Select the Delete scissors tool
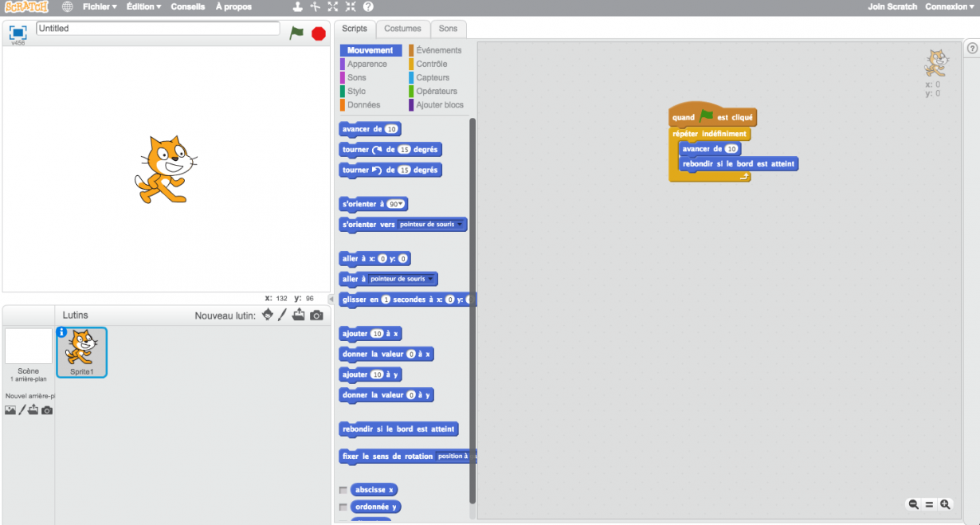This screenshot has height=525, width=980. tap(316, 6)
